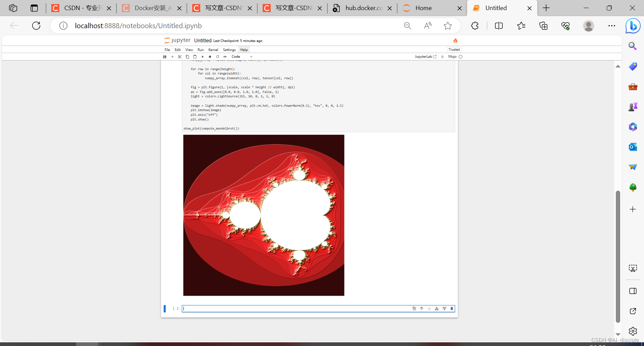This screenshot has width=644, height=346.
Task: Open the cell type Code dropdown
Action: pyautogui.click(x=242, y=57)
